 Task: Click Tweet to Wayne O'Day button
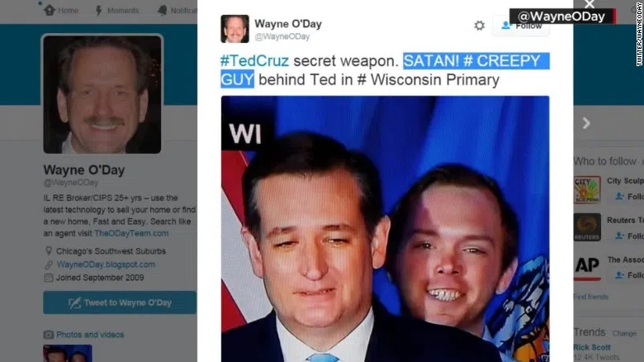(x=120, y=302)
